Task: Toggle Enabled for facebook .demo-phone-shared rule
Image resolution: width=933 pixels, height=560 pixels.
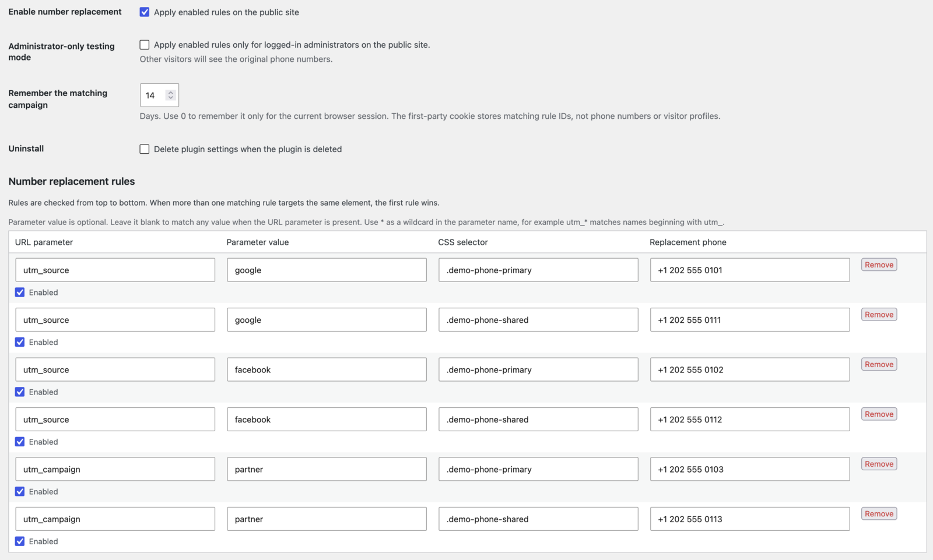Action: click(x=20, y=442)
